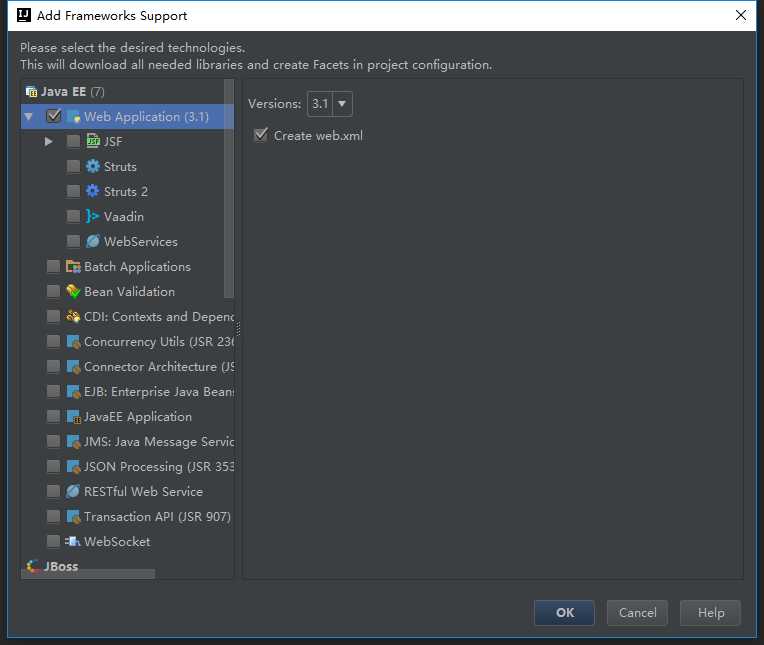The image size is (764, 645).
Task: Enable the JSF checkbox
Action: (73, 141)
